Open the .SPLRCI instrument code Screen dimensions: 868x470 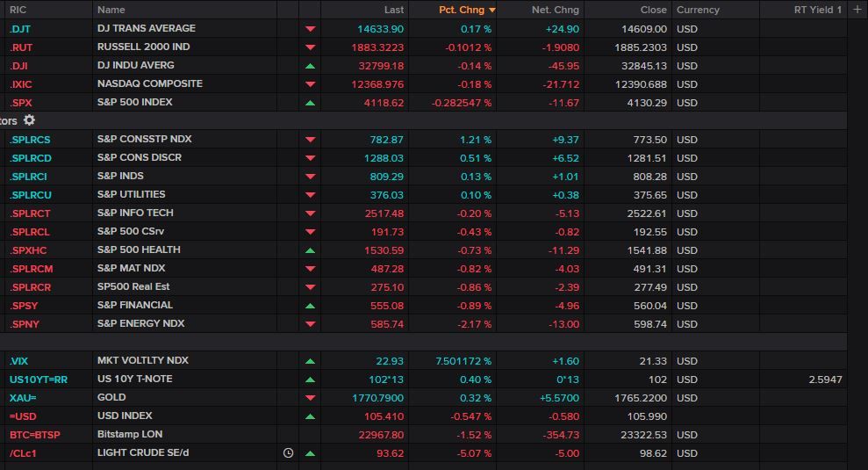click(28, 177)
